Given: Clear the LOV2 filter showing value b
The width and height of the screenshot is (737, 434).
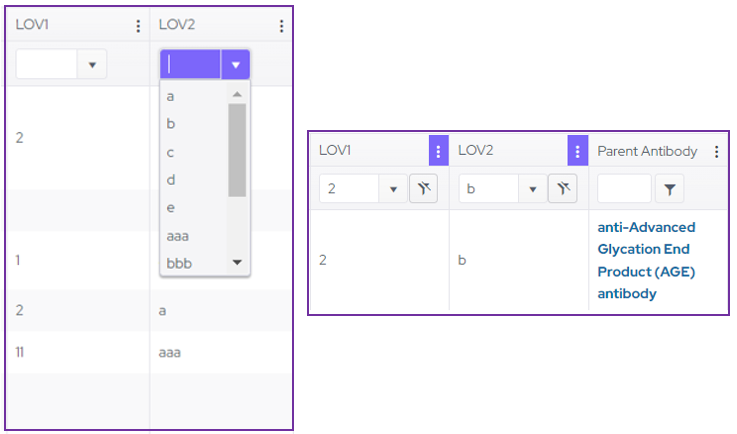Looking at the screenshot, I should 563,188.
